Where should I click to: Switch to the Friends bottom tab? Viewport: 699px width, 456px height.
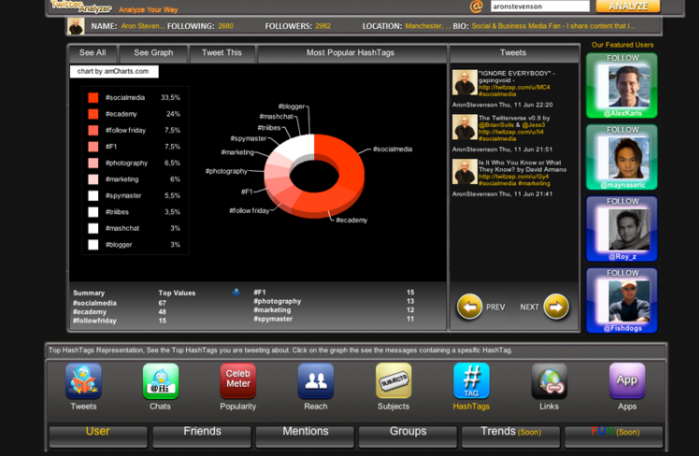(x=202, y=435)
